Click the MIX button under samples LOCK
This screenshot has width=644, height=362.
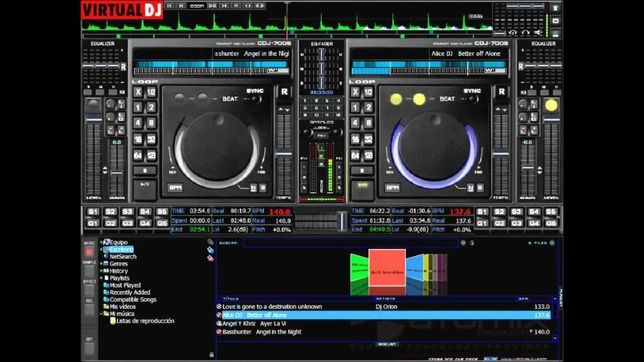pos(321,136)
